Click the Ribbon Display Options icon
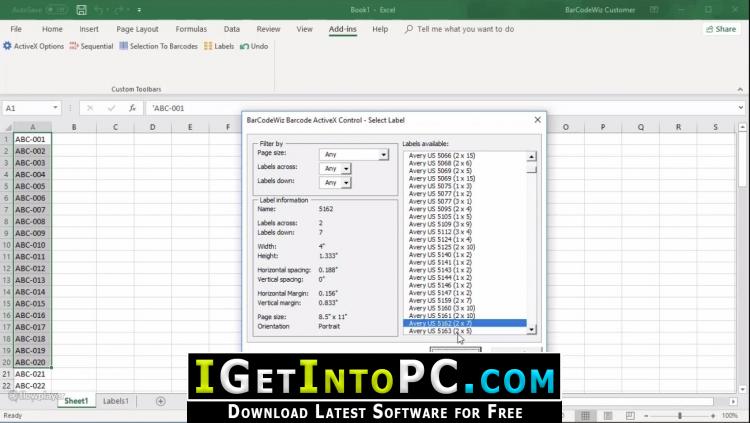750x423 pixels. (x=654, y=10)
